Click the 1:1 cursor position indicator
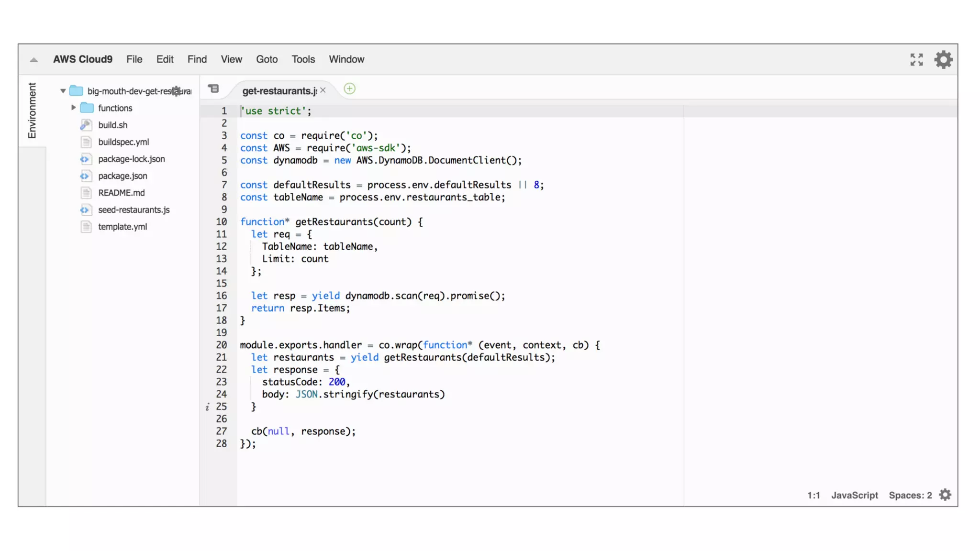The height and width of the screenshot is (551, 980). pyautogui.click(x=813, y=496)
